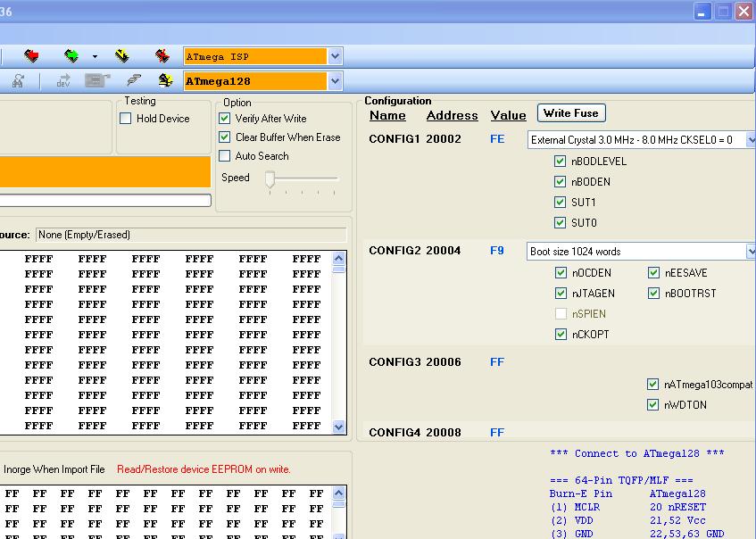The height and width of the screenshot is (539, 756).
Task: Click the gray cable link icon
Action: pos(134,80)
